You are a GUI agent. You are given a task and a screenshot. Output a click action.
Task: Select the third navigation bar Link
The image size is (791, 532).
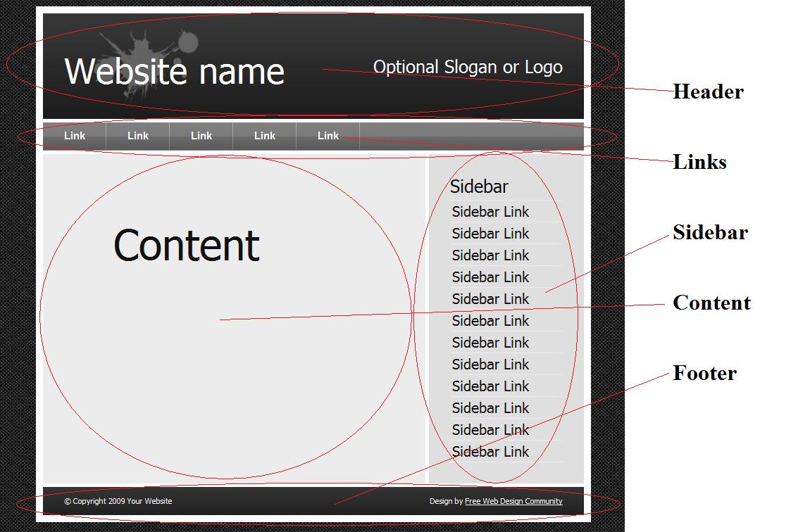click(201, 136)
